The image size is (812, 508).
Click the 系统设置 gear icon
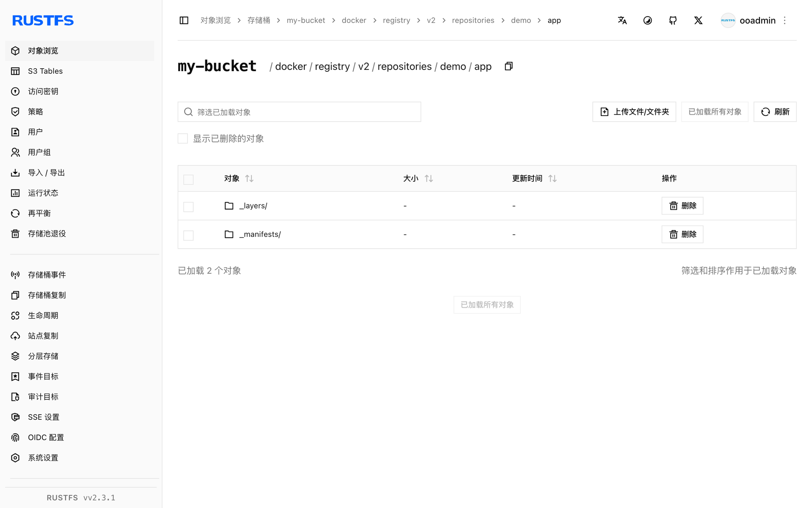click(x=15, y=458)
